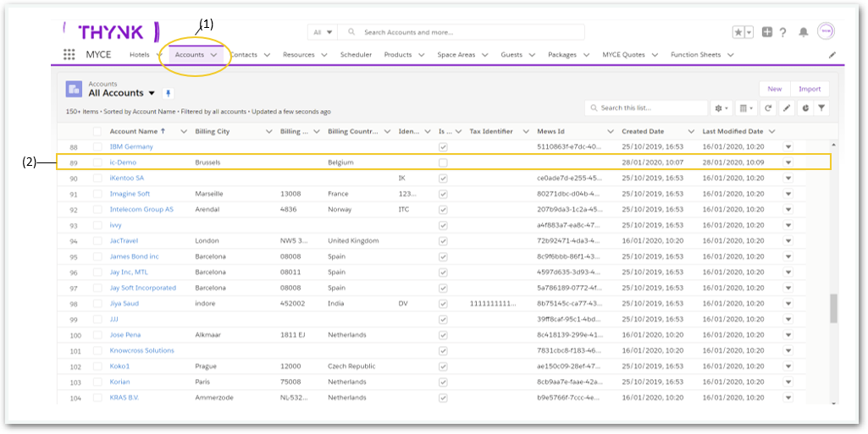Open the notifications bell
The width and height of the screenshot is (868, 434).
pyautogui.click(x=804, y=33)
